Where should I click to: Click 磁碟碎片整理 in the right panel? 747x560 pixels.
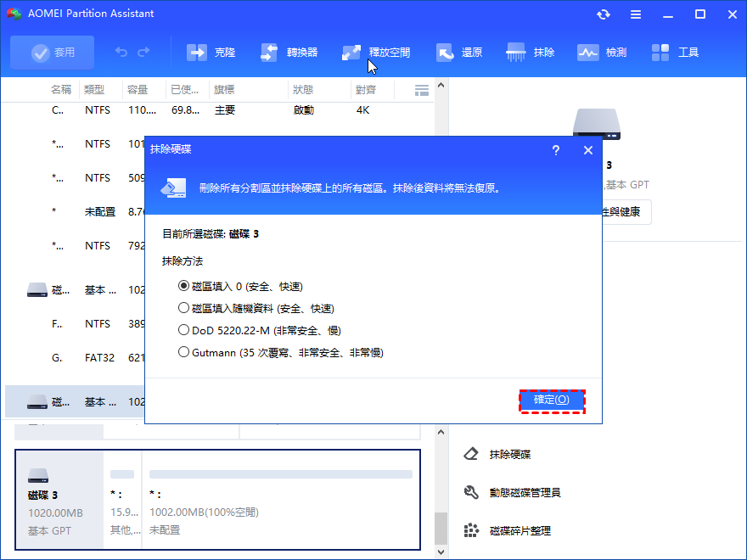pos(520,530)
